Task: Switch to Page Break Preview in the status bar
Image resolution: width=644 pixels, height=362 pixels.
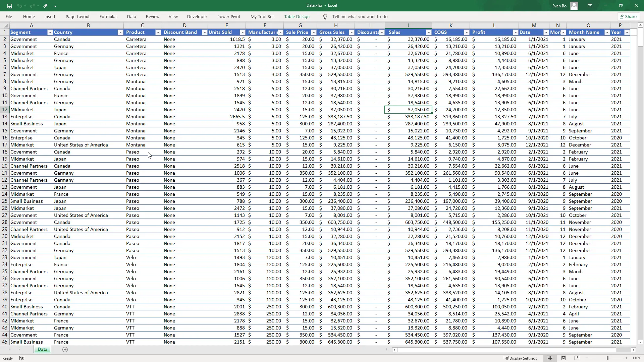Action: click(577, 358)
